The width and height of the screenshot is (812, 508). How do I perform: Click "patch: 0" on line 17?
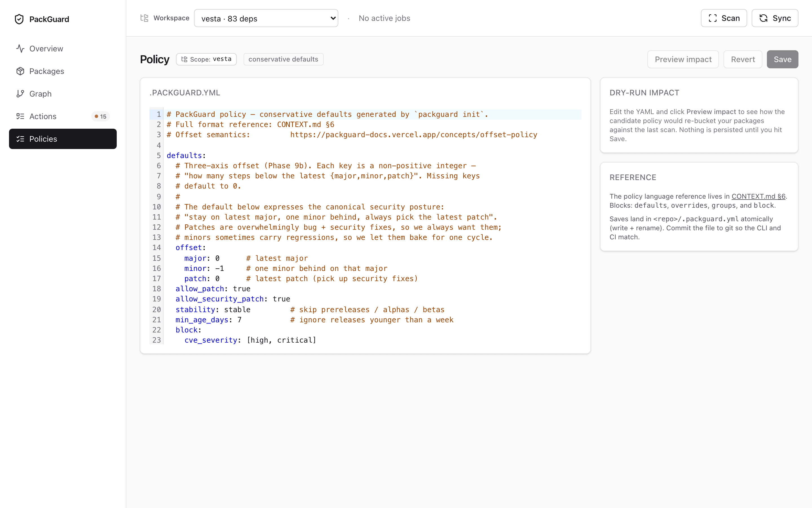(202, 279)
